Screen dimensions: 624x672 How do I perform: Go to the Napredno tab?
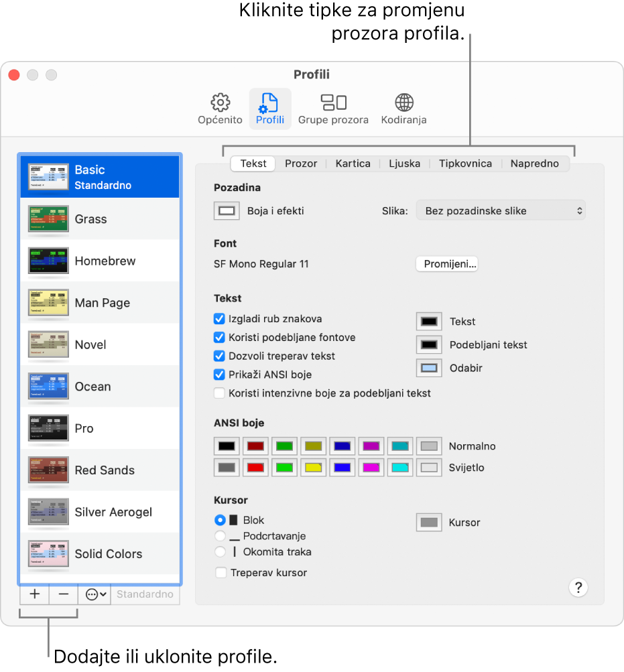[534, 163]
